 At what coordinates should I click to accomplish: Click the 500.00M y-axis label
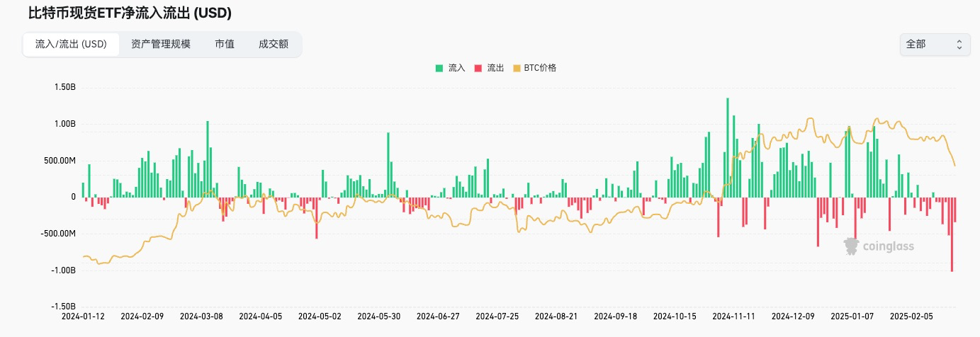click(59, 161)
